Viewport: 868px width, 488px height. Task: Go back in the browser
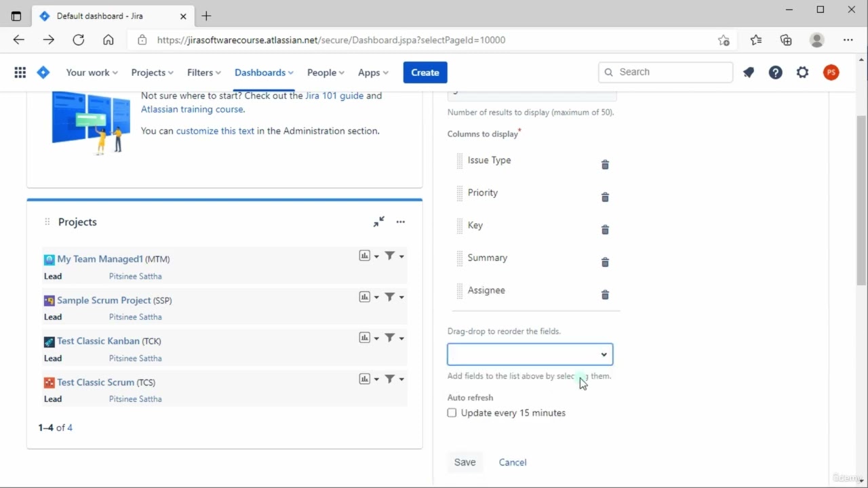pos(19,40)
